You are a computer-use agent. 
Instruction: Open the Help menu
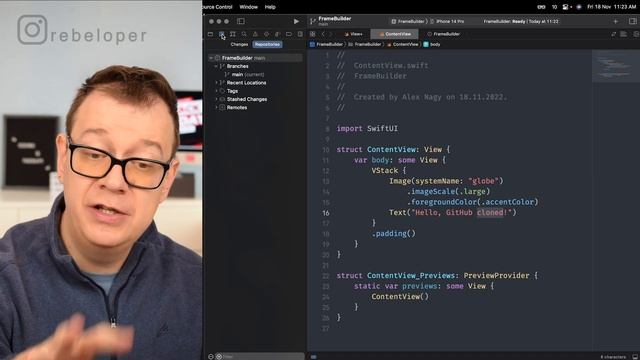[x=270, y=7]
